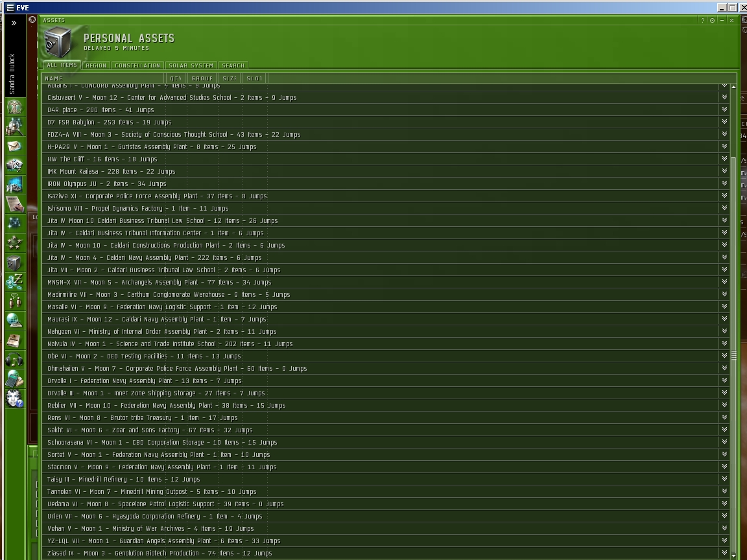This screenshot has width=747, height=560.
Task: Open the Calculator and notepad accessories icon
Action: [14, 380]
